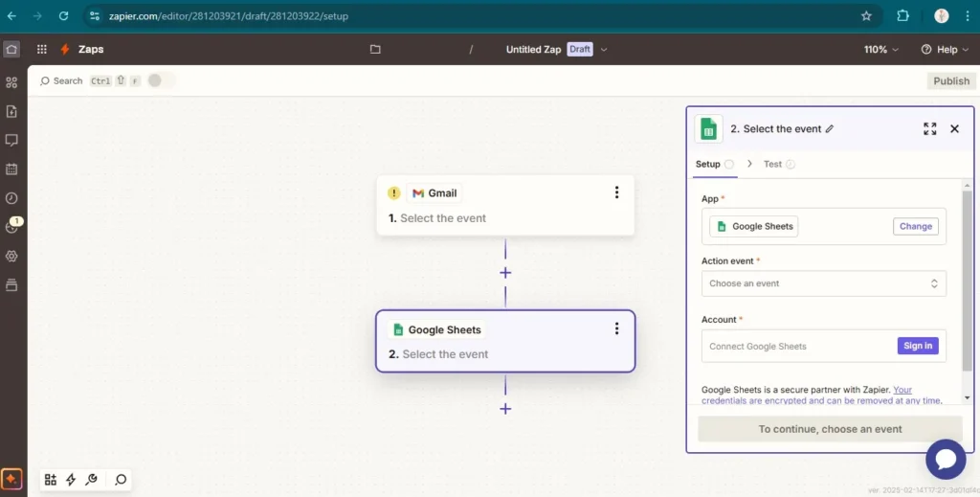The image size is (980, 497).
Task: Open the sidebar zap file icon
Action: coord(11,111)
